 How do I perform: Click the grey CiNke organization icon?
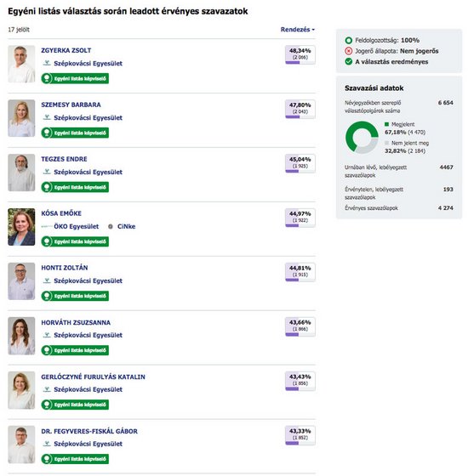pos(111,226)
